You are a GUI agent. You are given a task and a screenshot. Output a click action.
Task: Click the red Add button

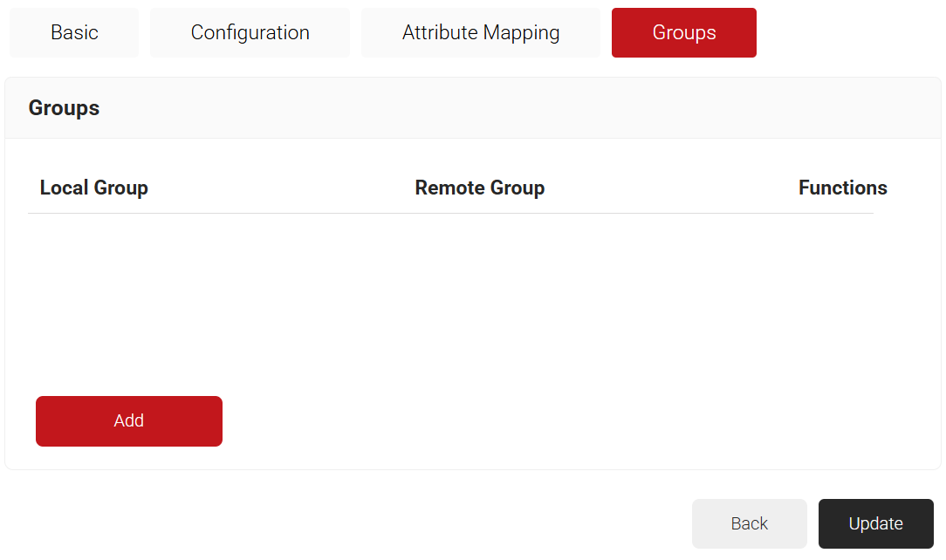129,421
